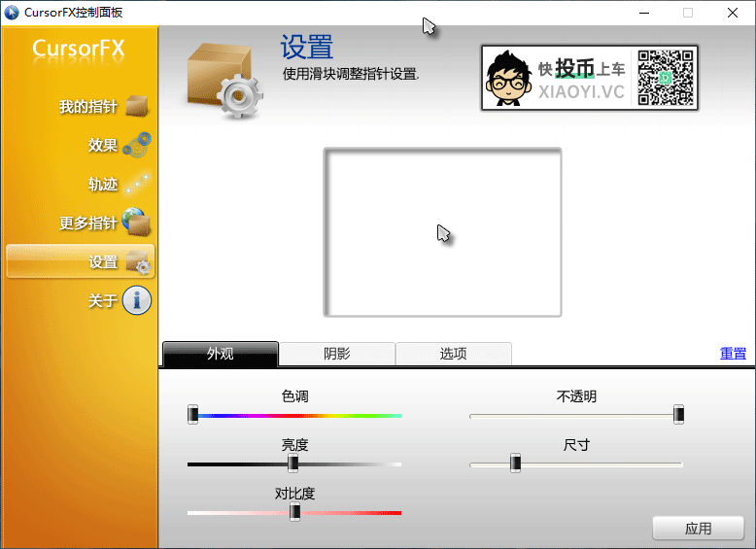Click the 重置 link
Image resolution: width=756 pixels, height=549 pixels.
click(x=733, y=354)
